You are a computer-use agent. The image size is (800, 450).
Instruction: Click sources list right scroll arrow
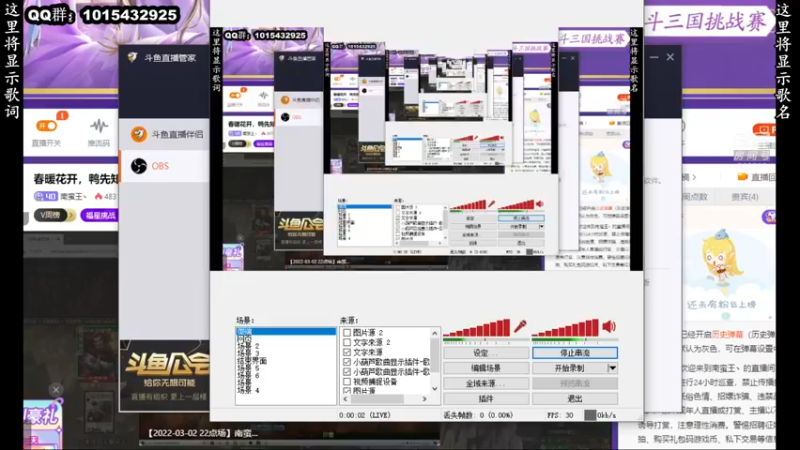pyautogui.click(x=424, y=399)
